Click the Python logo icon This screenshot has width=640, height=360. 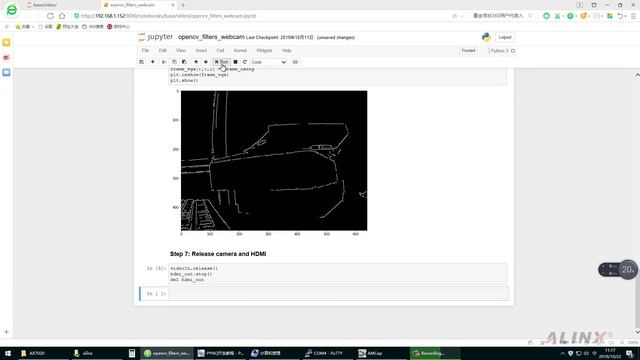point(486,37)
